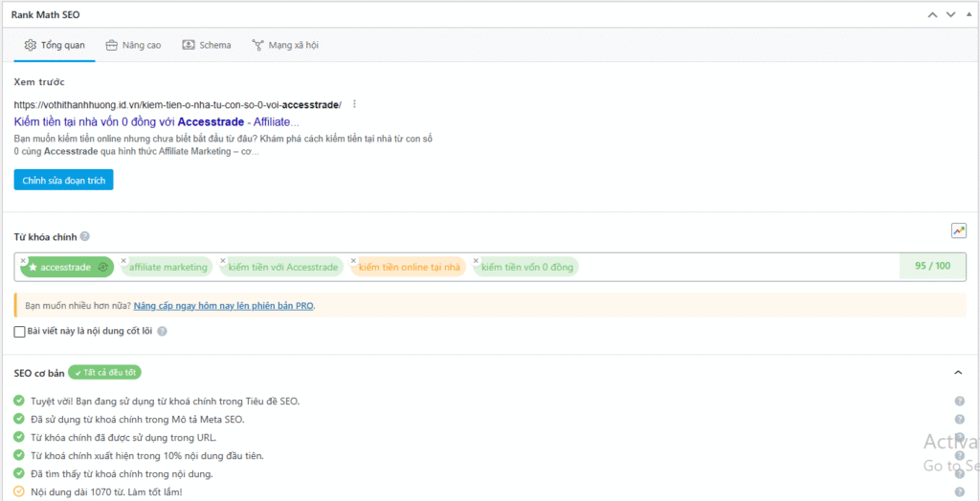
Task: Collapse the SEO cơ bản section
Action: (958, 372)
